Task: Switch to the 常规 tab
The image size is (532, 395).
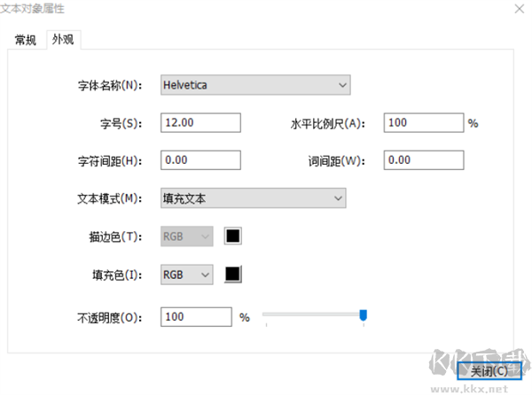Action: pyautogui.click(x=26, y=40)
